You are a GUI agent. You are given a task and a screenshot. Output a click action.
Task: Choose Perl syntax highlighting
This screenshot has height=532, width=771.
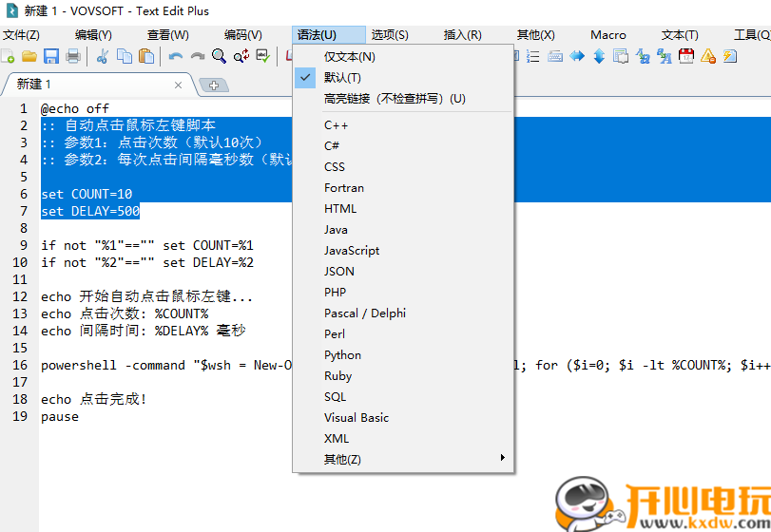[x=403, y=334]
